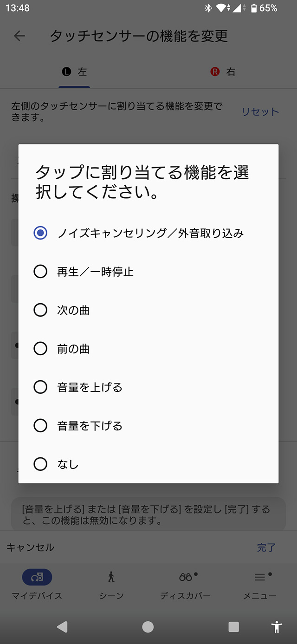Select 再生／一時停止 radio option

(41, 272)
